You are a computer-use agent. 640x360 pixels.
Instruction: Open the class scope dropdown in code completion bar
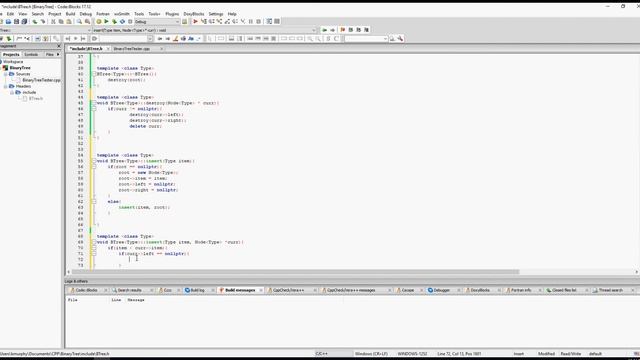click(45, 30)
